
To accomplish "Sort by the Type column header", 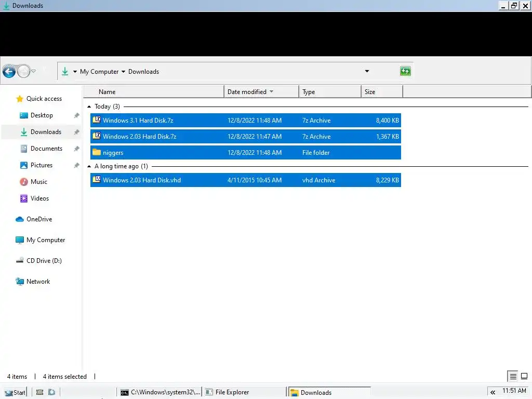I will (x=330, y=91).
